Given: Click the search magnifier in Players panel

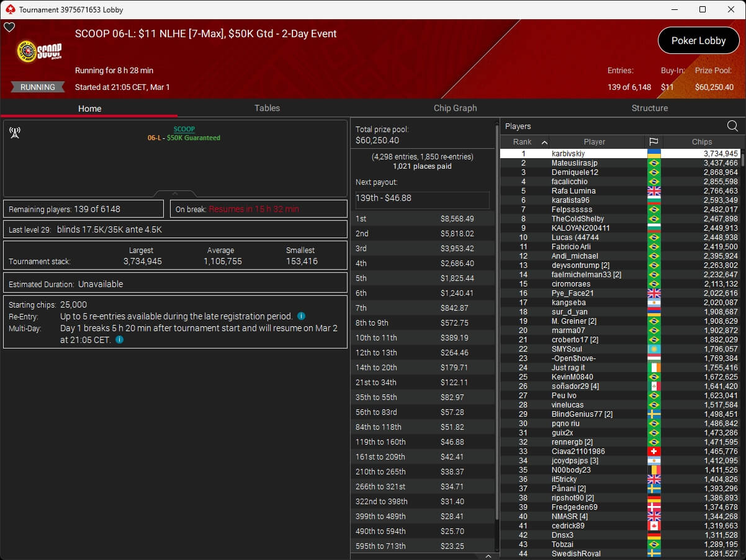Looking at the screenshot, I should (732, 127).
